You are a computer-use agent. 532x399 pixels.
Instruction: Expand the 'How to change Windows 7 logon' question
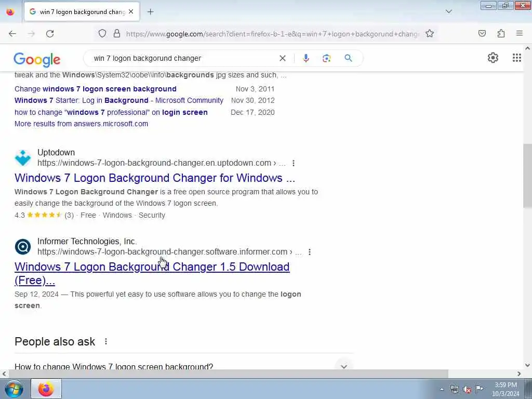point(183,366)
